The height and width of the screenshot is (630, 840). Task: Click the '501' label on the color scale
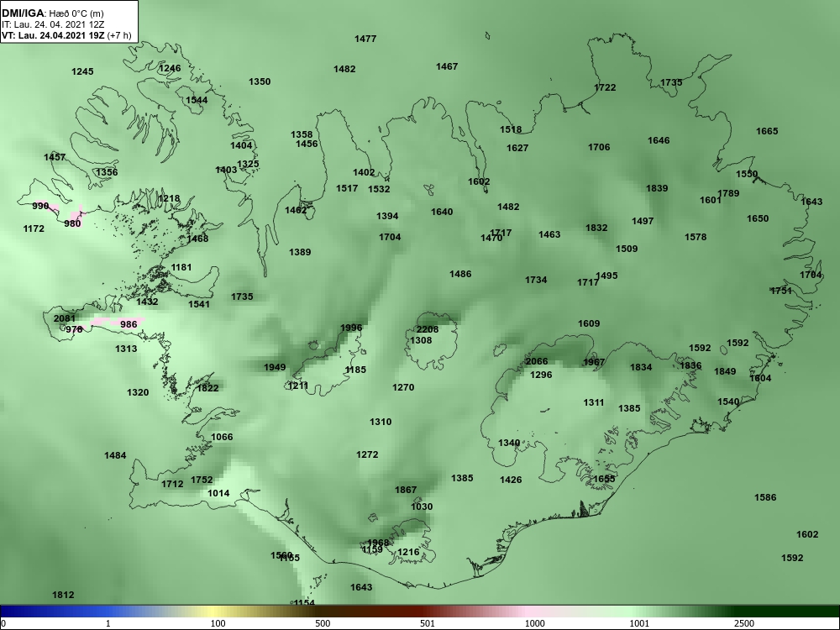427,623
